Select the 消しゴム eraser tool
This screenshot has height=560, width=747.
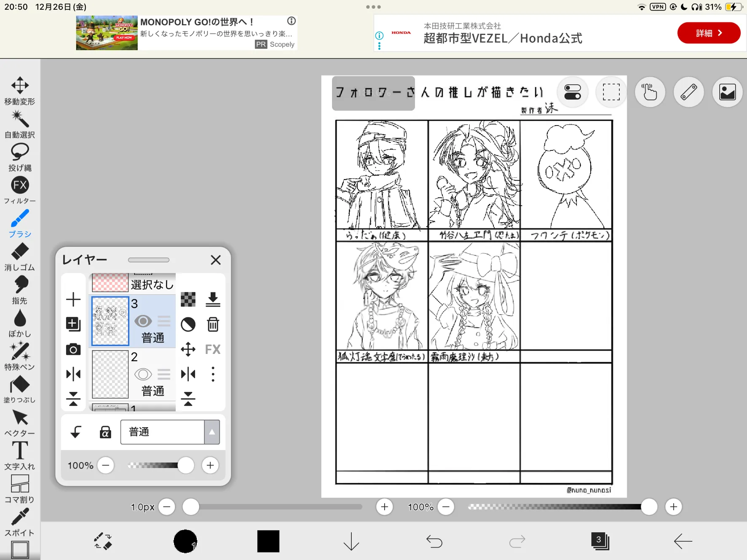pos(20,257)
